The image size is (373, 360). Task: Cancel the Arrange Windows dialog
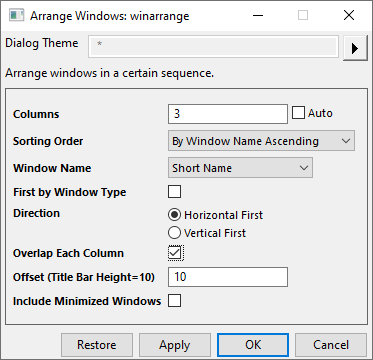point(331,345)
